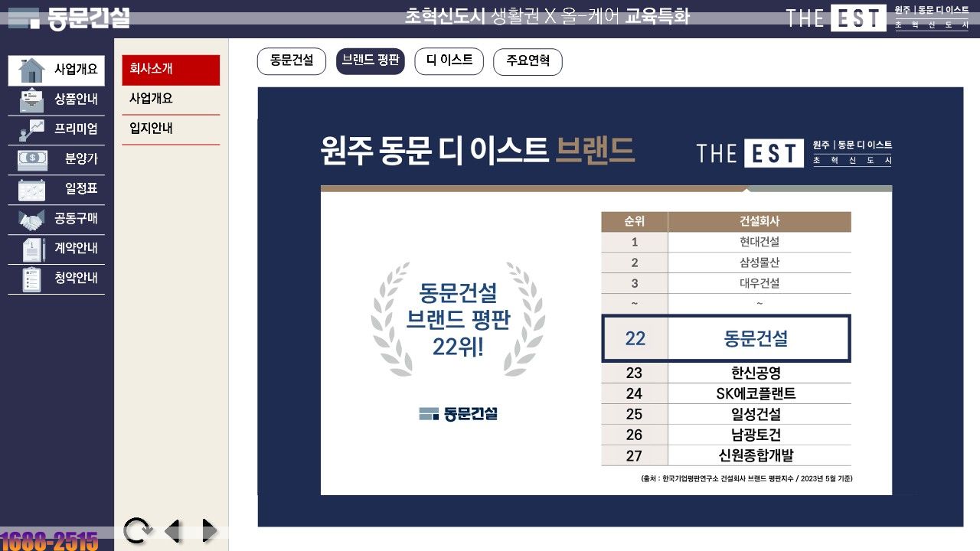This screenshot has width=980, height=551.
Task: Click the 동문건설 logo below the laurel badge
Action: tap(459, 414)
